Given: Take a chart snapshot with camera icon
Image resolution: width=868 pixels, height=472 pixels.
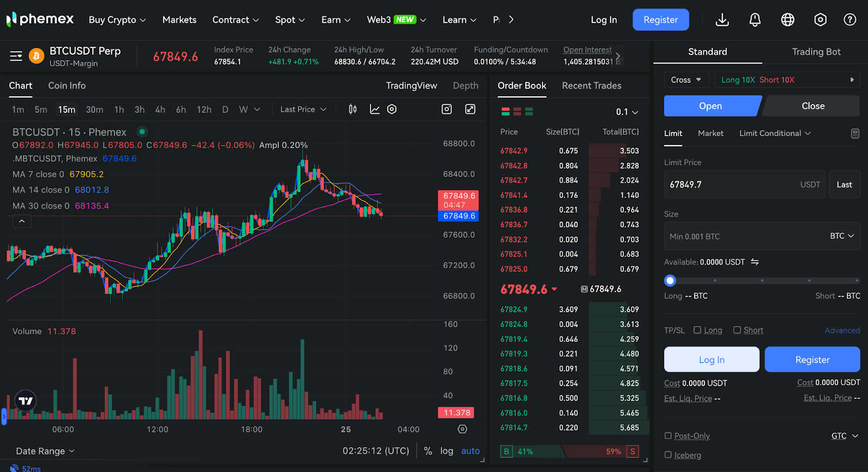Looking at the screenshot, I should tap(446, 109).
